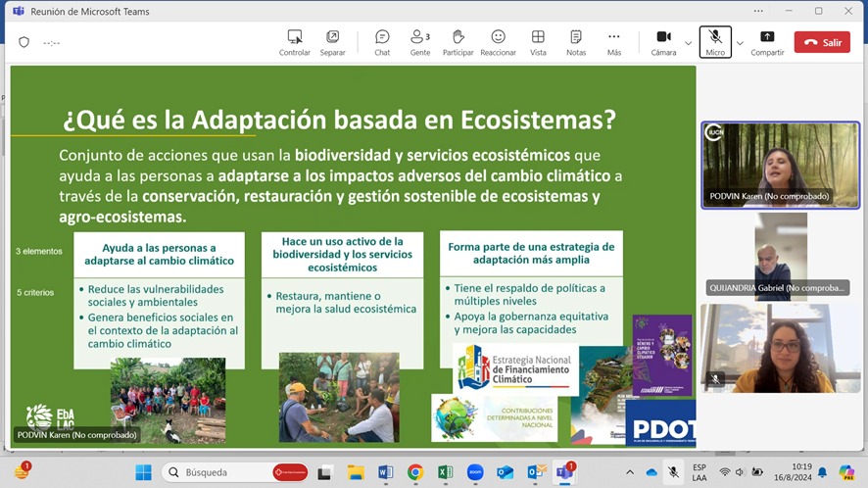Screen dimensions: 868x488
Task: Open the Vista layout options
Action: (x=538, y=42)
